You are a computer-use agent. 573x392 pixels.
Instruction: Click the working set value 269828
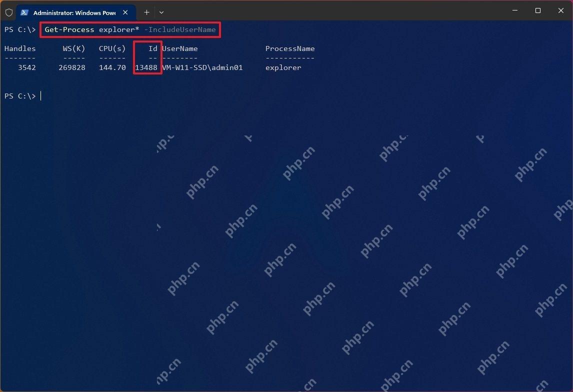[72, 67]
